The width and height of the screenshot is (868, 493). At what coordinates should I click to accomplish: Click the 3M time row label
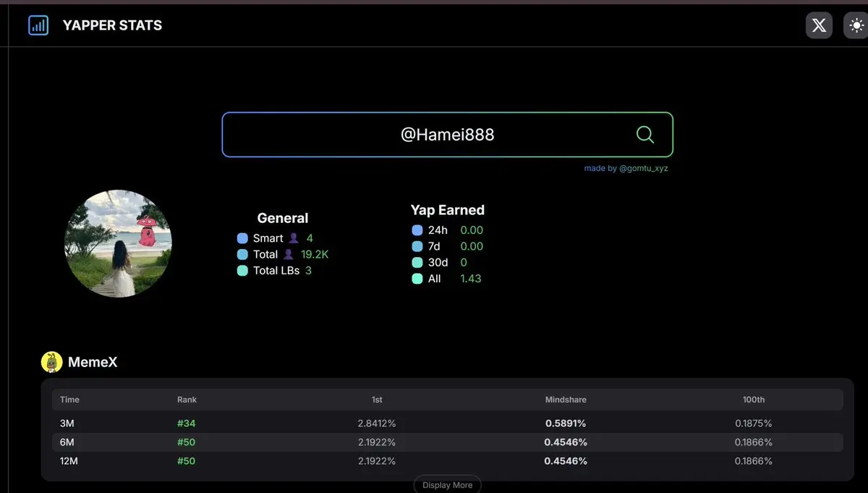[x=67, y=423]
